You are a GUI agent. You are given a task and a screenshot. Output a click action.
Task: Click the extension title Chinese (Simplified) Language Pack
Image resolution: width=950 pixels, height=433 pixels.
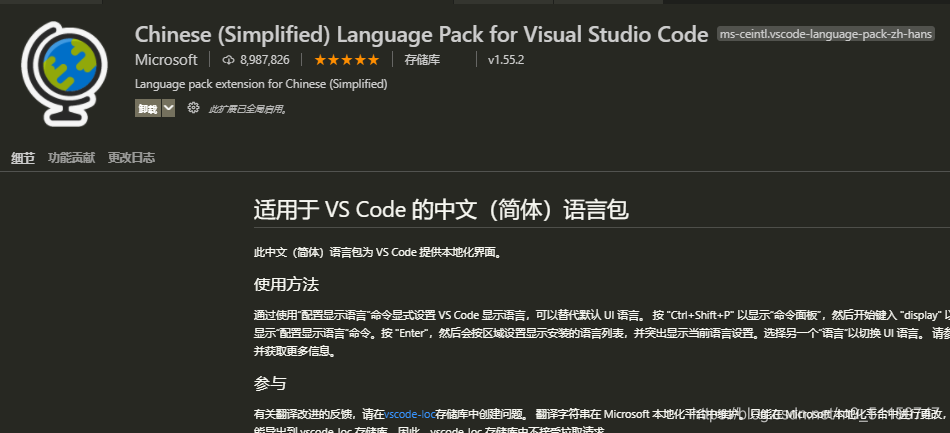pos(421,34)
